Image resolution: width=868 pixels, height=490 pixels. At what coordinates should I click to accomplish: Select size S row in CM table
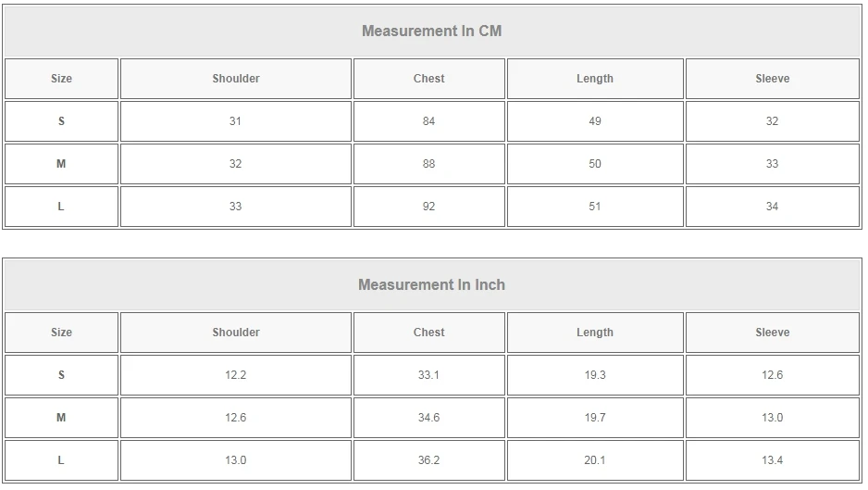[x=61, y=121]
